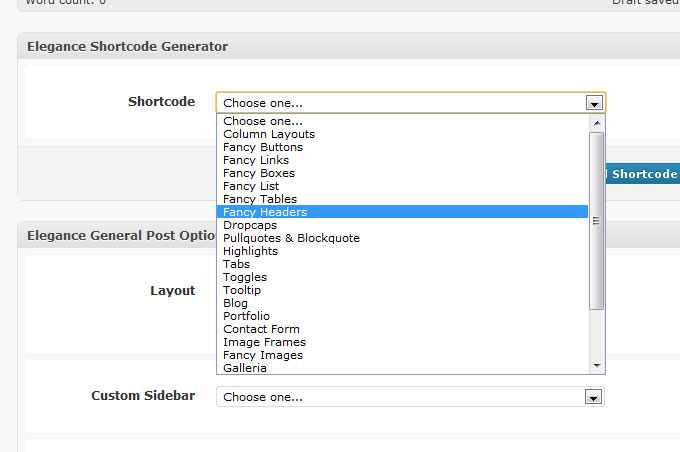Viewport: 680px width, 452px height.
Task: Select Image Frames shortcode
Action: pos(402,342)
